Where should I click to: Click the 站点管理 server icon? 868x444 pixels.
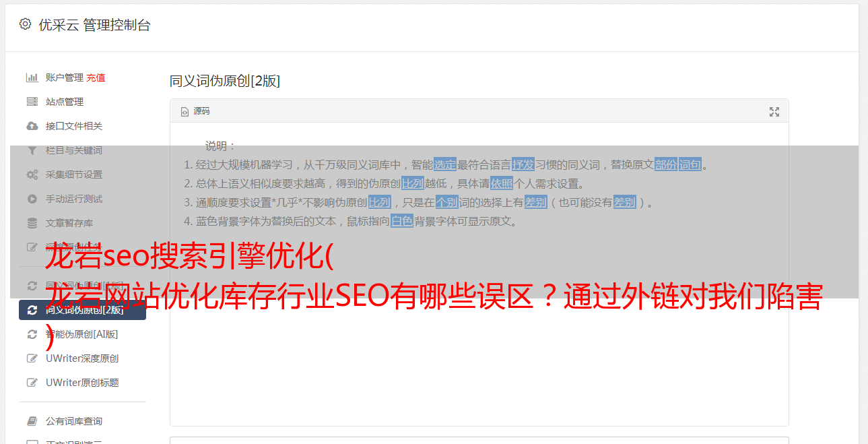32,102
